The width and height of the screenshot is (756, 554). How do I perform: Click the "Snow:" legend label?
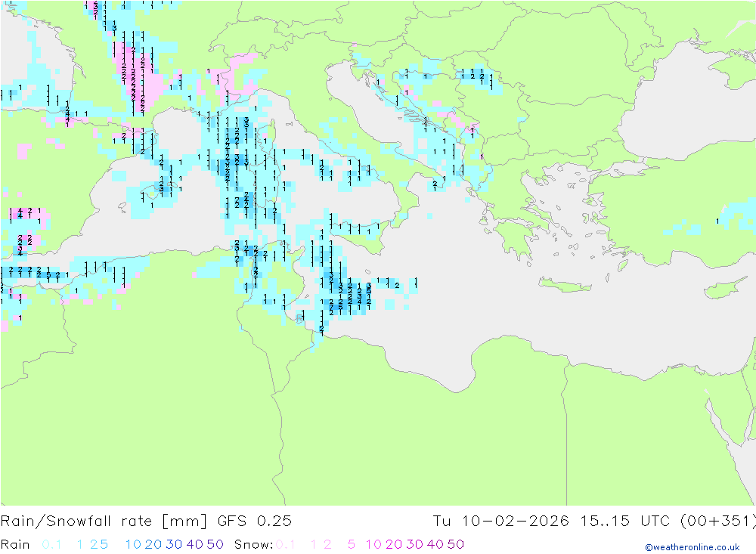pyautogui.click(x=253, y=544)
